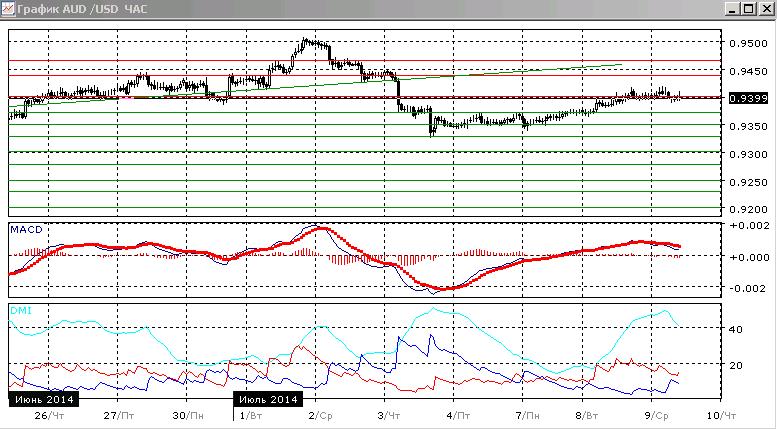The height and width of the screenshot is (430, 777).
Task: Click the chart icon in the title bar
Action: click(7, 8)
